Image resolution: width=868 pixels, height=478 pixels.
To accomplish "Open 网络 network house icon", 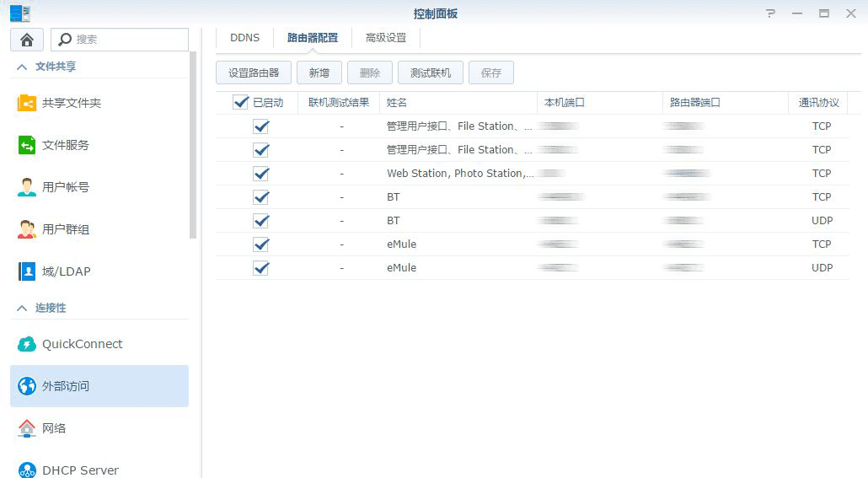I will [x=27, y=428].
